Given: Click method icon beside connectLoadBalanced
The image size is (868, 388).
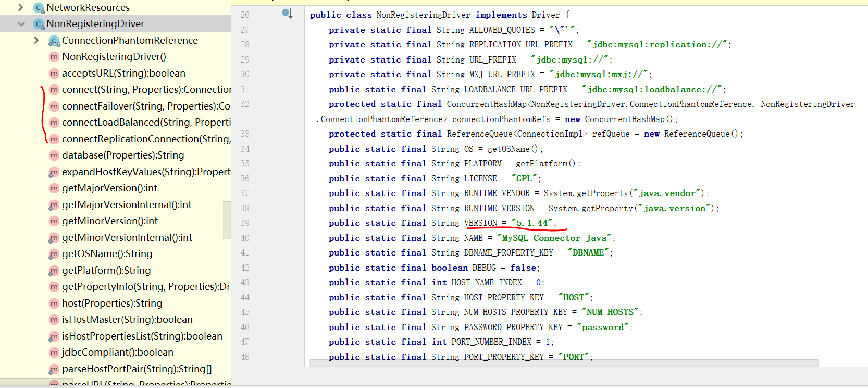Looking at the screenshot, I should (54, 123).
